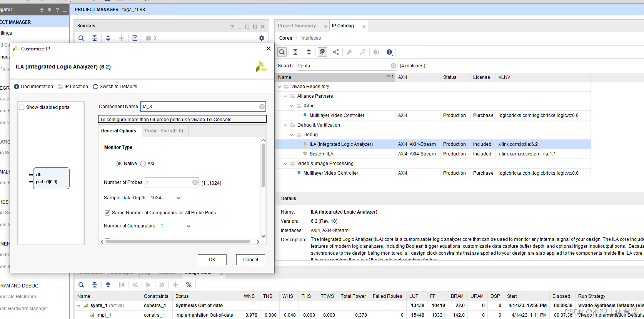Click the scroll-down arrow in dialog options

pyautogui.click(x=264, y=236)
